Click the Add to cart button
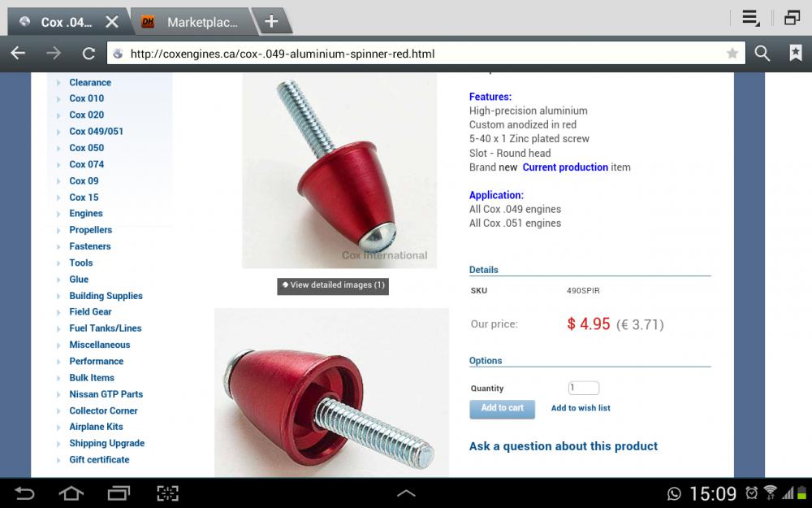This screenshot has height=508, width=812. (502, 409)
